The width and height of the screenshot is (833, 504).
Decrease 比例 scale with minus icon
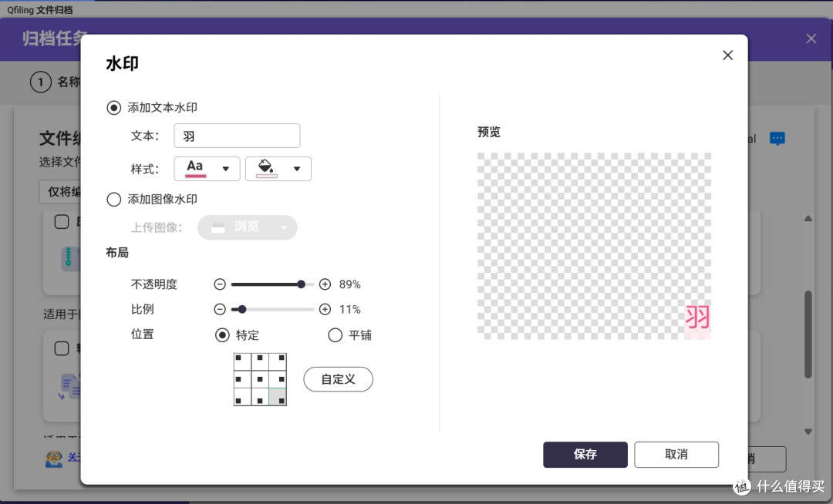(220, 309)
